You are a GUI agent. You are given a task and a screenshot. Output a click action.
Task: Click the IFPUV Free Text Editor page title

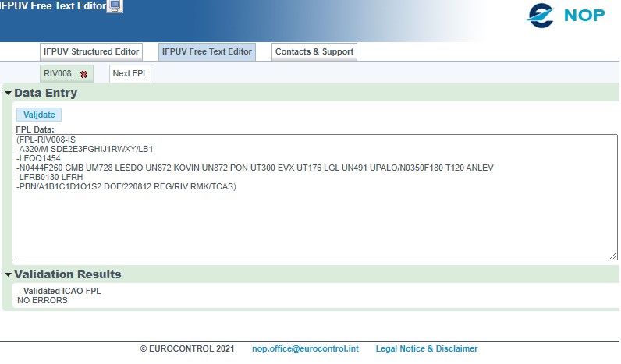pyautogui.click(x=53, y=5)
